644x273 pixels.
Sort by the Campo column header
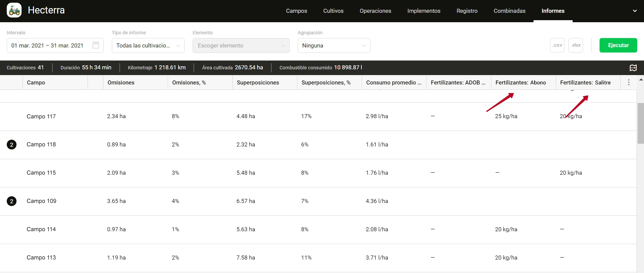point(55,82)
